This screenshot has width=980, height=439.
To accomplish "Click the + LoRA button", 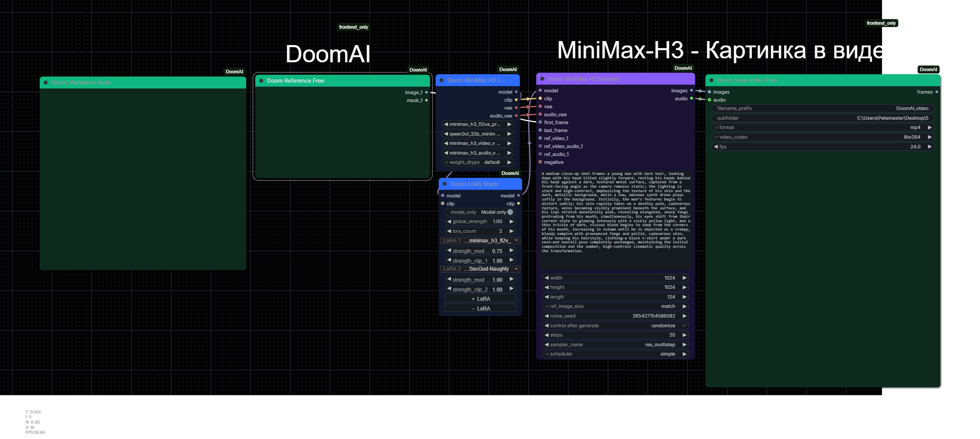I will pyautogui.click(x=481, y=299).
